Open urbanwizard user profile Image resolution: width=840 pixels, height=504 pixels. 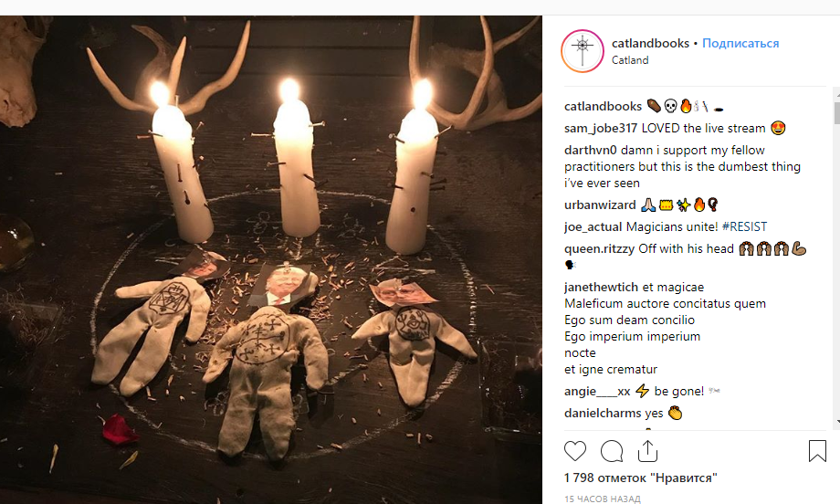(600, 205)
